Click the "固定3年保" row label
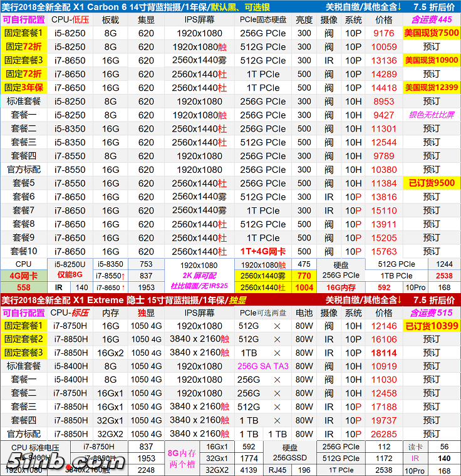Screen dimensions: 461x476 tap(24, 88)
